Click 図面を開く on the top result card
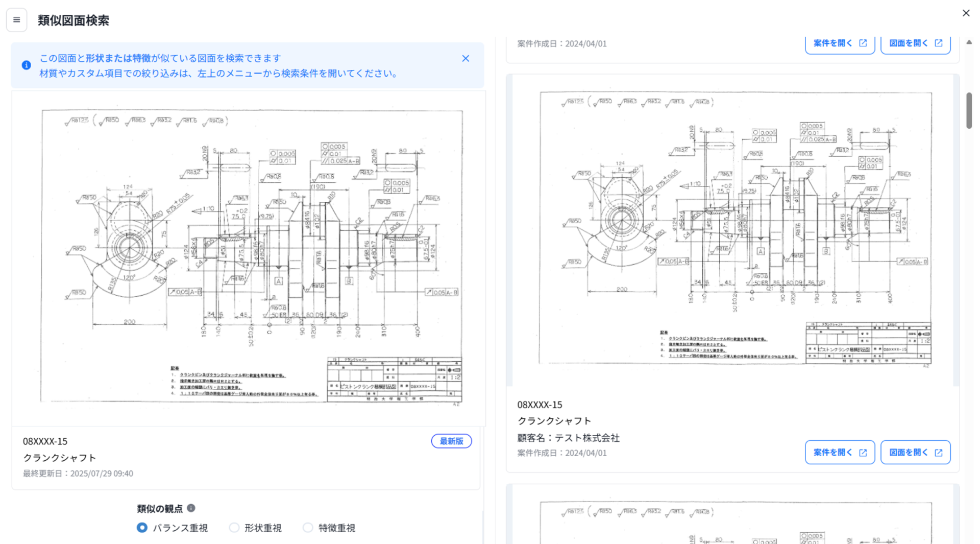 click(x=915, y=44)
